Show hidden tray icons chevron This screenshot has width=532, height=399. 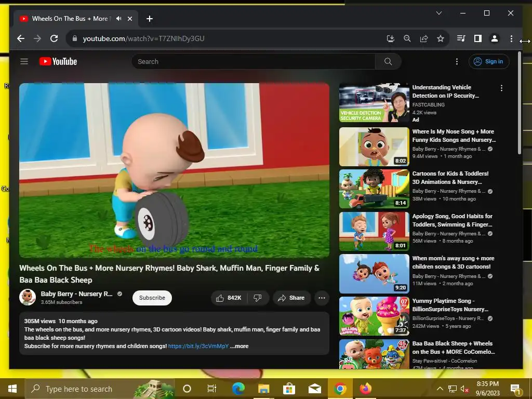[440, 389]
